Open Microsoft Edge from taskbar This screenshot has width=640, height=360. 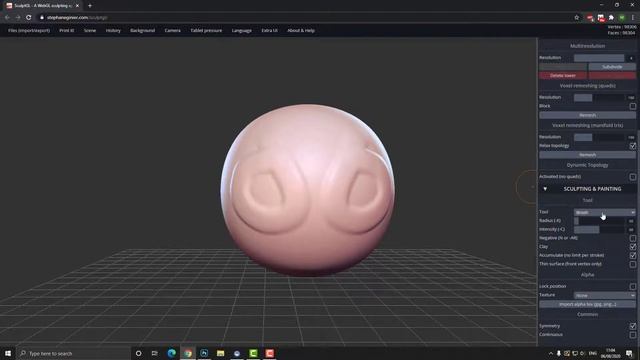171,353
